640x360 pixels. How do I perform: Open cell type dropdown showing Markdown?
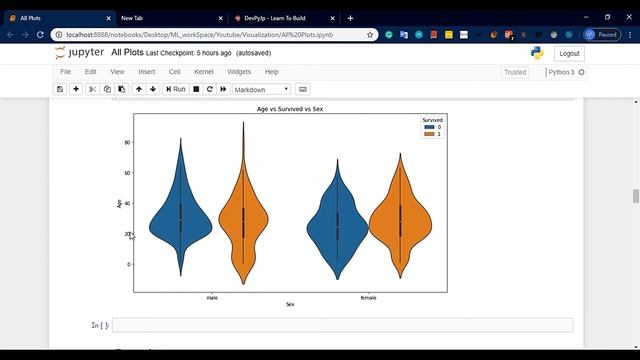pos(261,89)
